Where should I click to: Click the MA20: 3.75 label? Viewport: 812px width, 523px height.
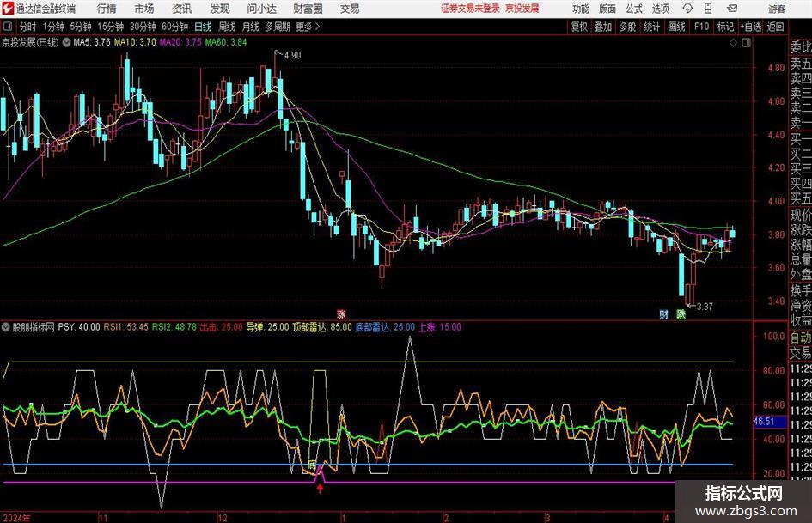(x=180, y=42)
